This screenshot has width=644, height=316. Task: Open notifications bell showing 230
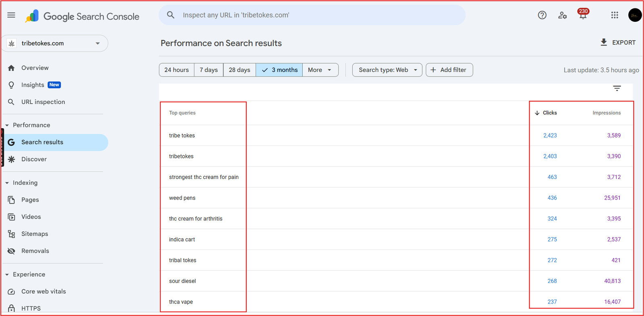point(583,14)
